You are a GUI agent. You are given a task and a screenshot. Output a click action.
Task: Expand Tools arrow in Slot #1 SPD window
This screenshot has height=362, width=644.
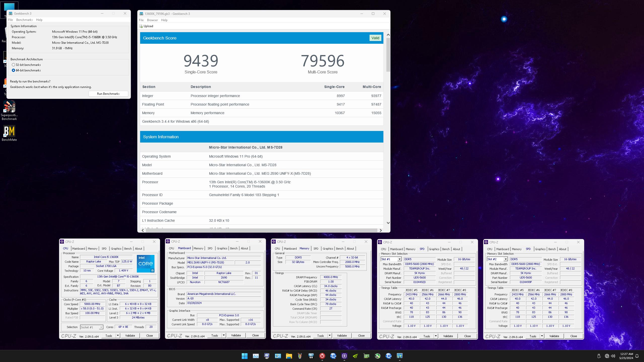[x=435, y=336]
